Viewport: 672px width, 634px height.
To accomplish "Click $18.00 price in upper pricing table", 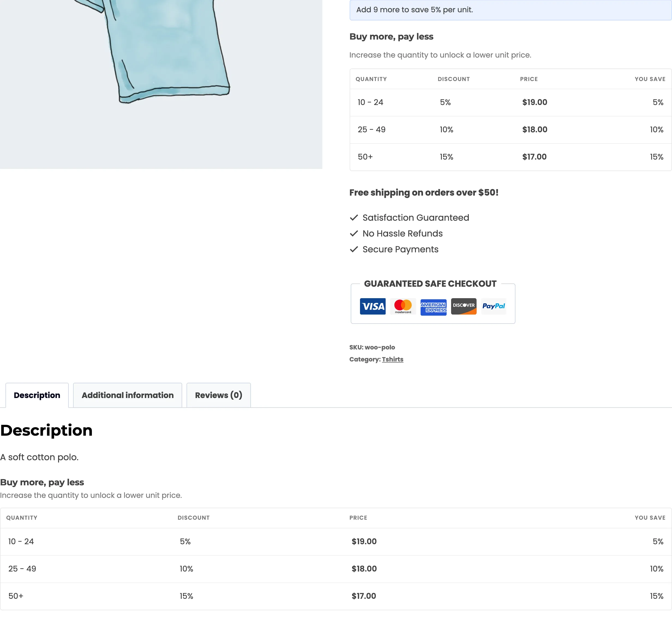I will [x=535, y=130].
